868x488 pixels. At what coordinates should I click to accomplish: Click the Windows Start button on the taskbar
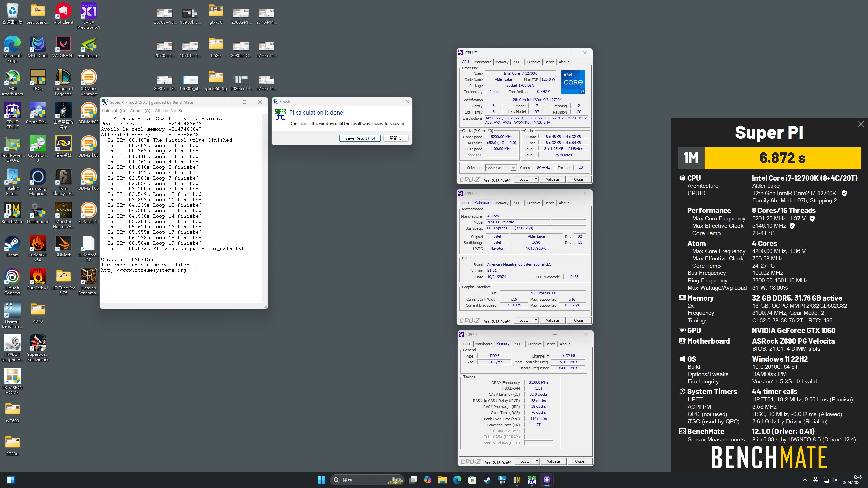321,480
